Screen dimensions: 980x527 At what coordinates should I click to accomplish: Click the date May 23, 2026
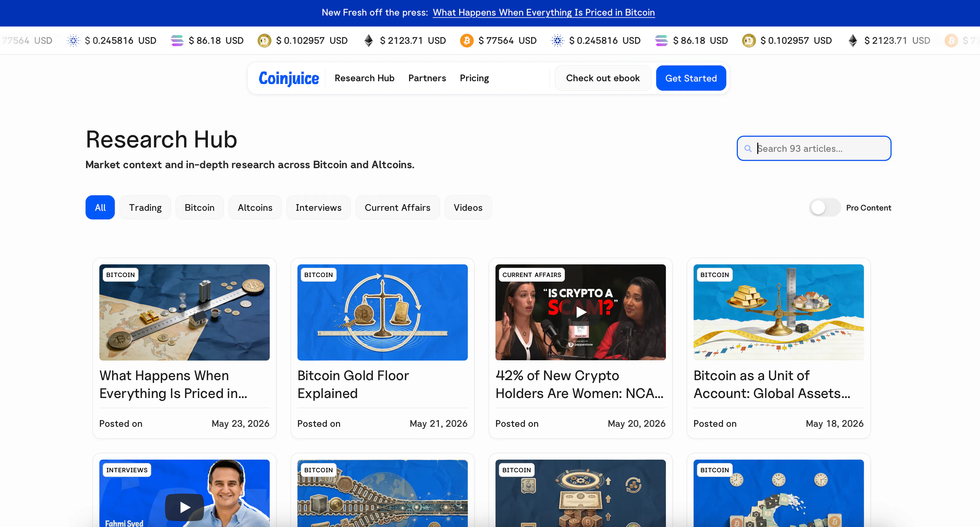tap(240, 424)
